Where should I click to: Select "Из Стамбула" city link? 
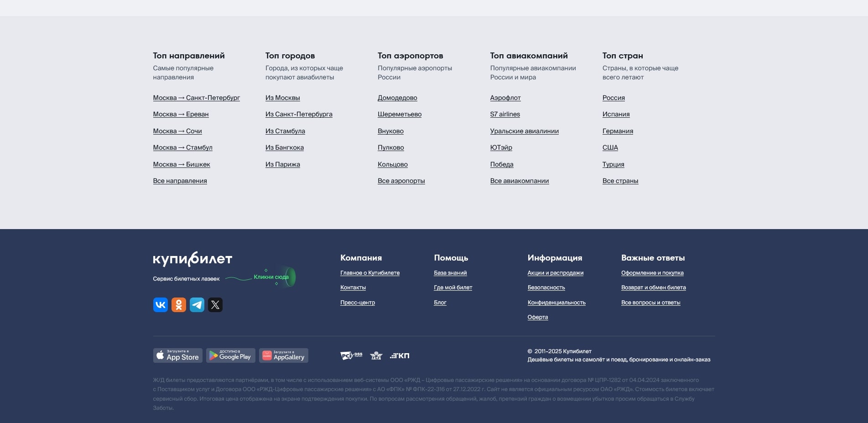point(285,131)
